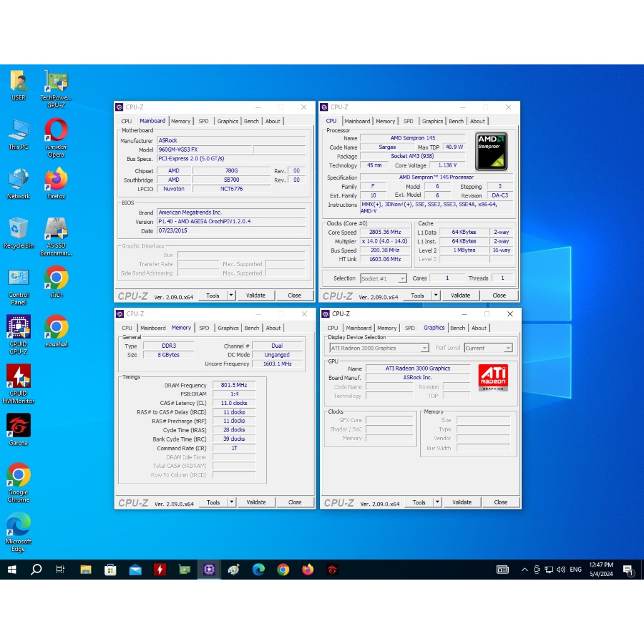The image size is (644, 644).
Task: Open TechPowerUp GPU-Z desktop shortcut
Action: point(56,82)
